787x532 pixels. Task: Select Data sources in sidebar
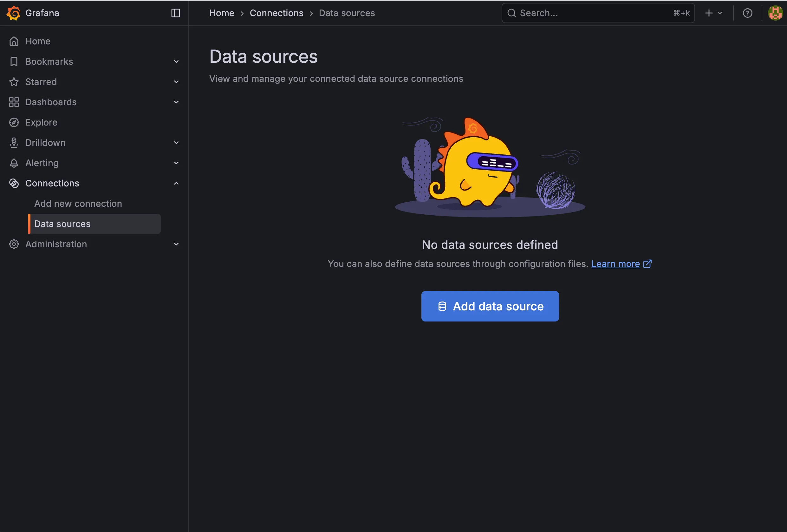pos(62,224)
